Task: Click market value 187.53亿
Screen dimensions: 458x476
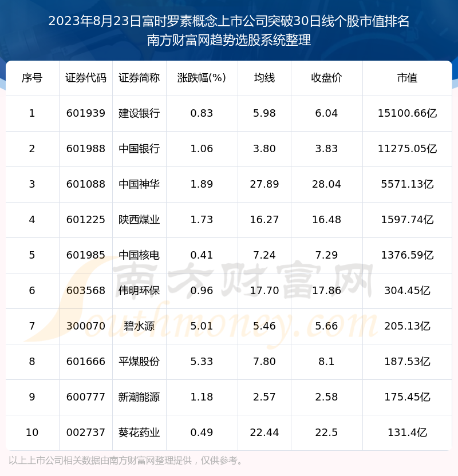Action: [x=407, y=362]
